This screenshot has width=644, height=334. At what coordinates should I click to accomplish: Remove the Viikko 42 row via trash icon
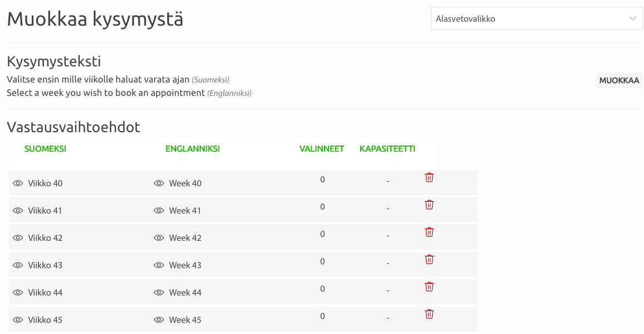click(429, 232)
